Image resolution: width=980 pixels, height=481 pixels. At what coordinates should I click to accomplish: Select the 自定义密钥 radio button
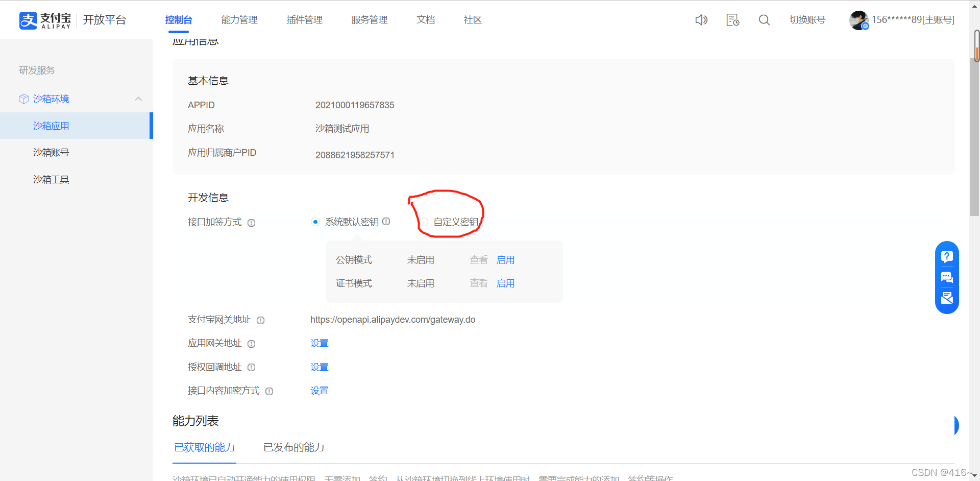click(x=424, y=222)
